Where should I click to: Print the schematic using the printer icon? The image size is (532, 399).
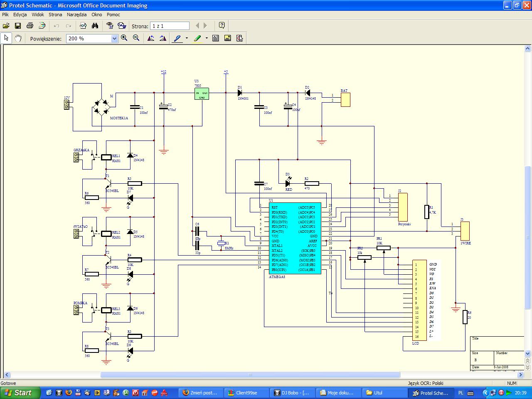pyautogui.click(x=30, y=26)
